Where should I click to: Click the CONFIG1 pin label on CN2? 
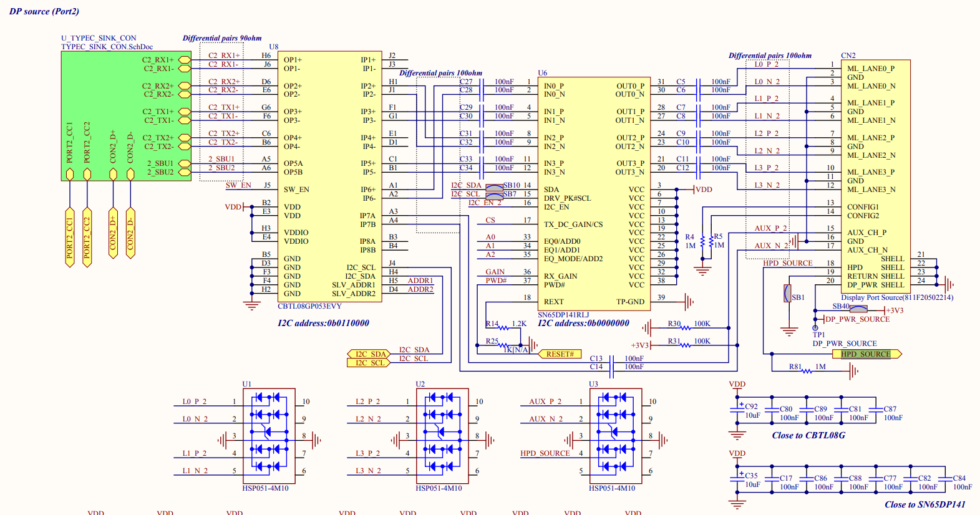[x=863, y=207]
